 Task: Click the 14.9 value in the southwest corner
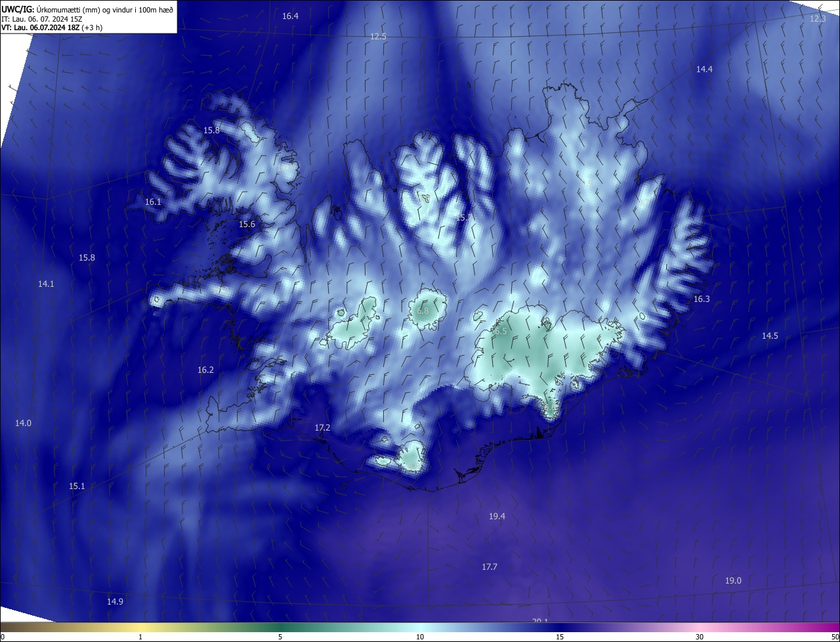[x=115, y=601]
